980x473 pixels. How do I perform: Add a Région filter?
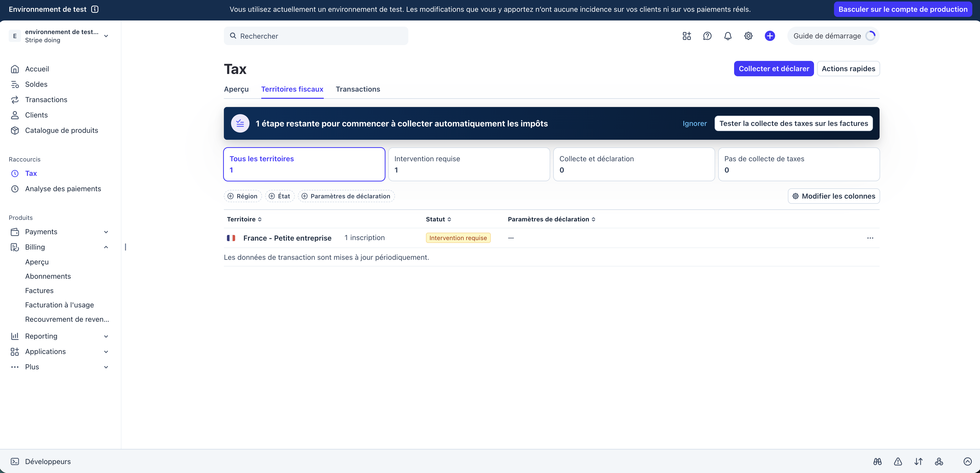tap(243, 196)
